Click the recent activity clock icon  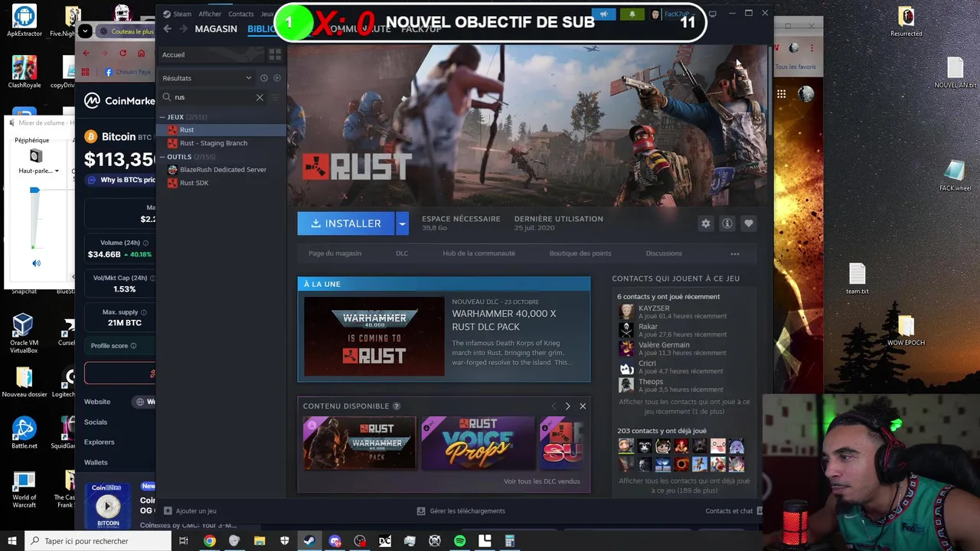pyautogui.click(x=264, y=78)
